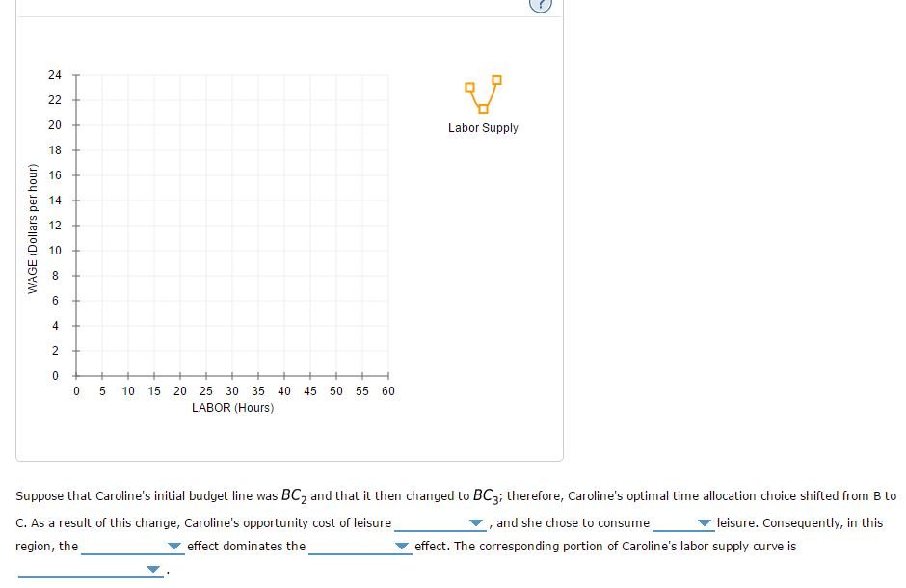Expand the dropdown before "effect dominates the"
Viewport: 906px width, 588px height.
(x=131, y=547)
